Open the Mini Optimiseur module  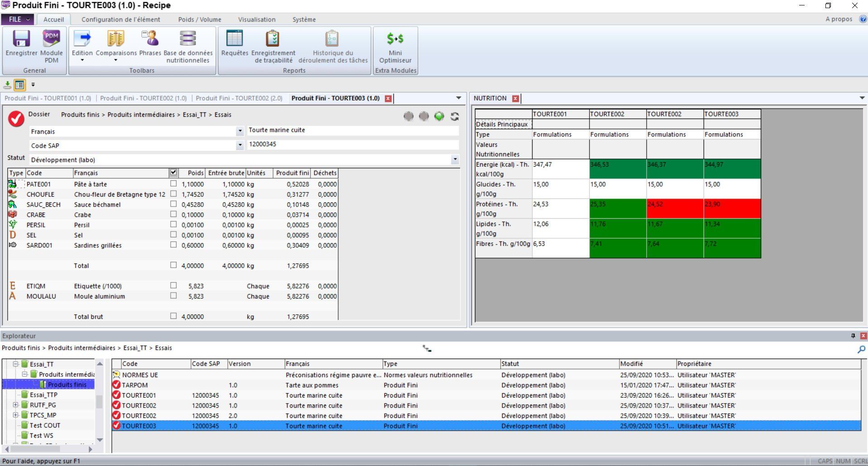point(394,45)
